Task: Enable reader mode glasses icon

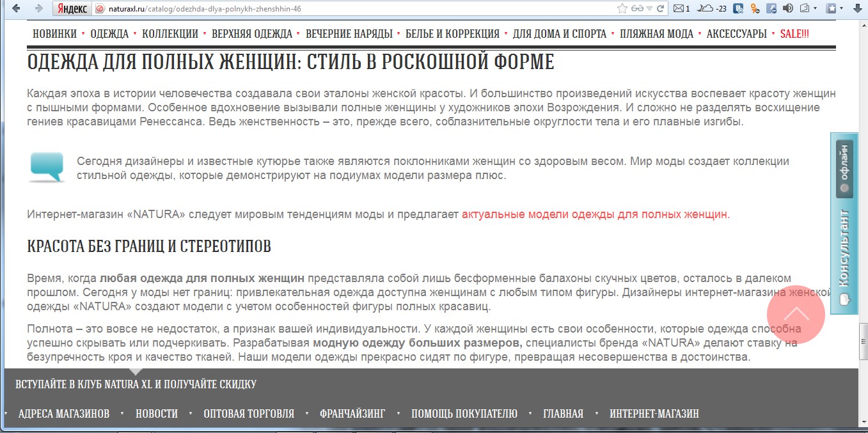Action: click(637, 8)
